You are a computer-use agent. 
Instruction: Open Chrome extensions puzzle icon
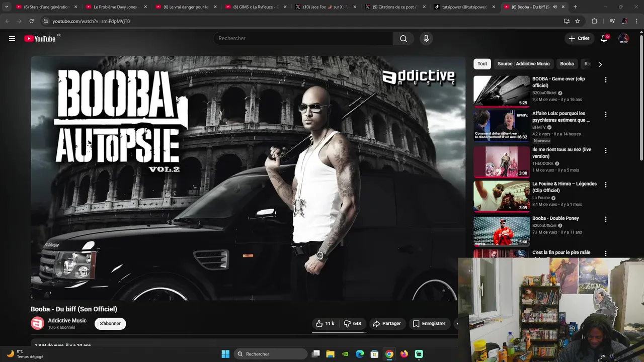594,21
